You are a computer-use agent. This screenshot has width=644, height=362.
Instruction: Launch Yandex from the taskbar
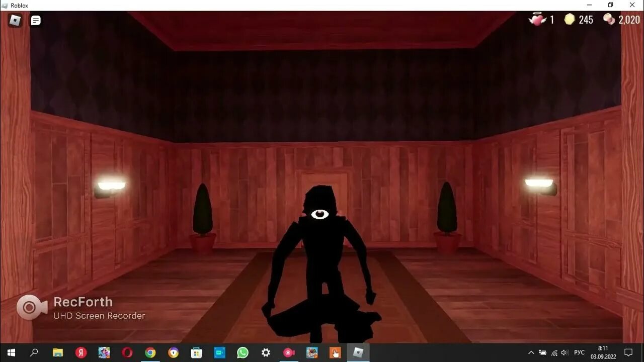pyautogui.click(x=81, y=352)
